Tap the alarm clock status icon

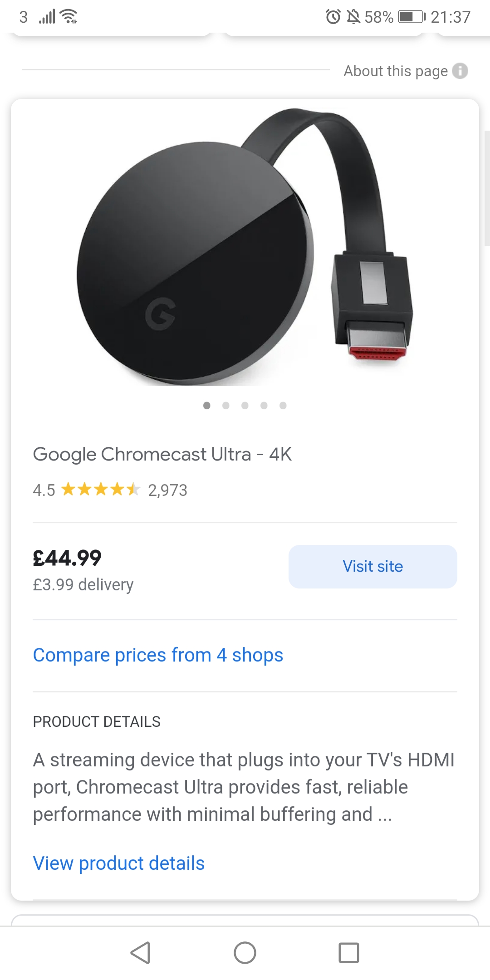click(333, 17)
